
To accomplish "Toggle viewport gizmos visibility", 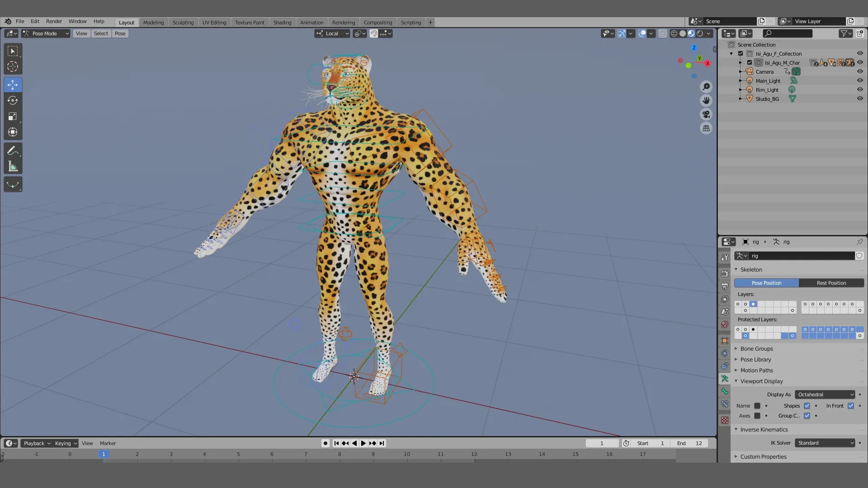I will (622, 33).
